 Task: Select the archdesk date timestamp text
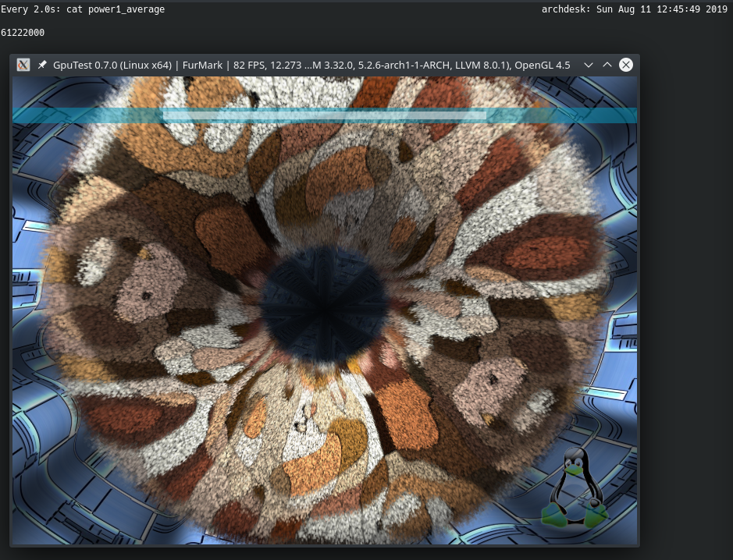pyautogui.click(x=635, y=9)
